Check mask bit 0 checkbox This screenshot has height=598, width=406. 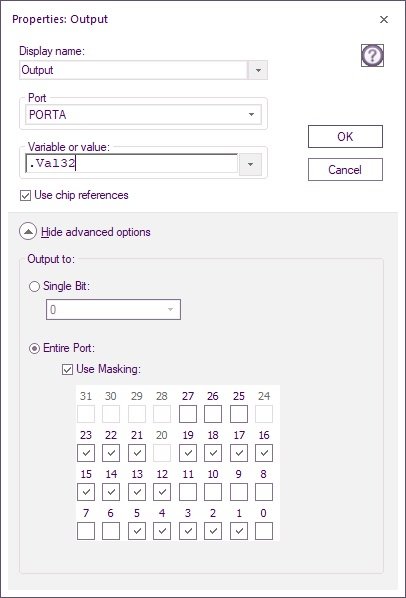point(264,531)
